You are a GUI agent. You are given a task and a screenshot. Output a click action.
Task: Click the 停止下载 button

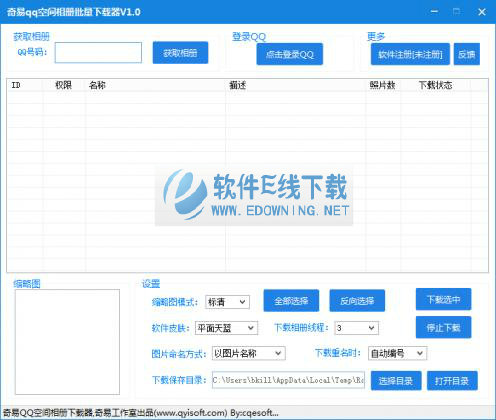[x=443, y=327]
